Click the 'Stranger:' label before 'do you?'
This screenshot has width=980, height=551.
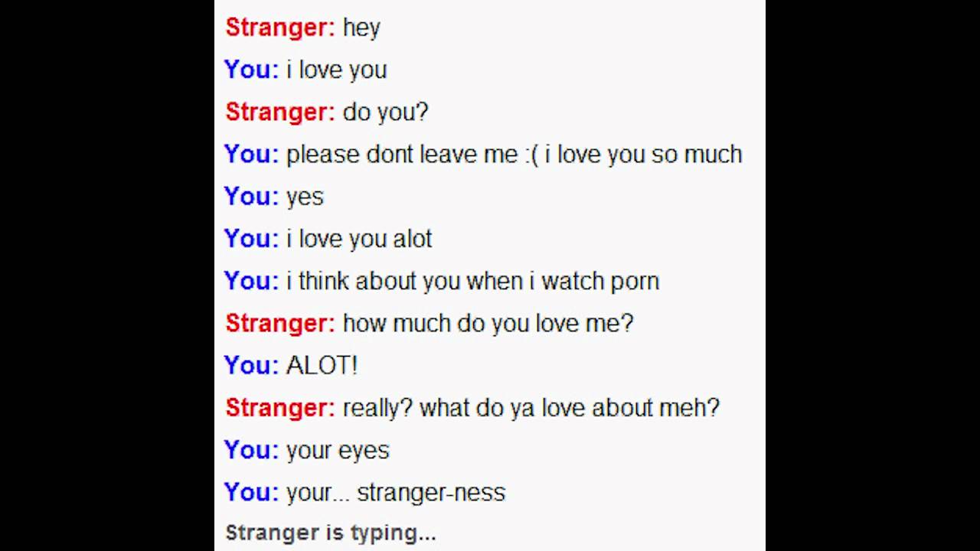point(280,112)
